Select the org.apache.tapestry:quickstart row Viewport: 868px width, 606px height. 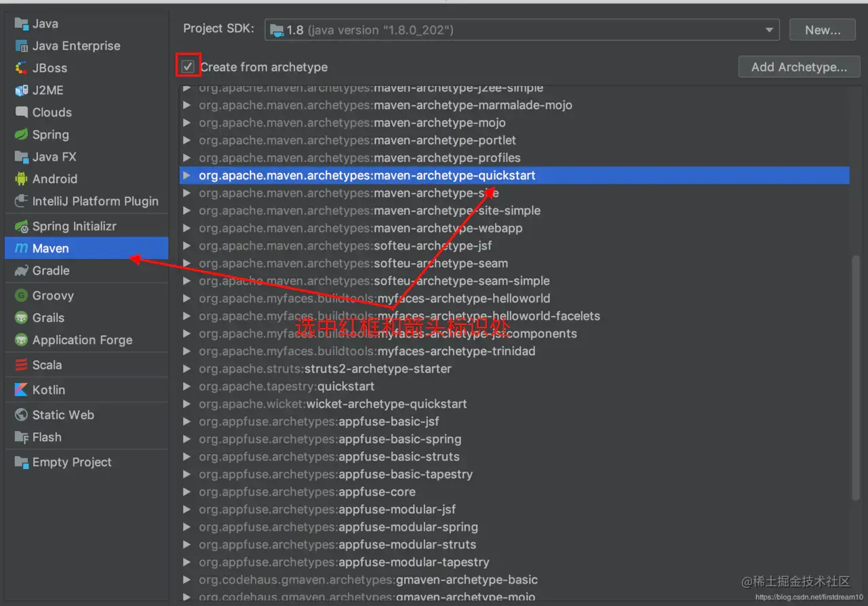click(515, 386)
